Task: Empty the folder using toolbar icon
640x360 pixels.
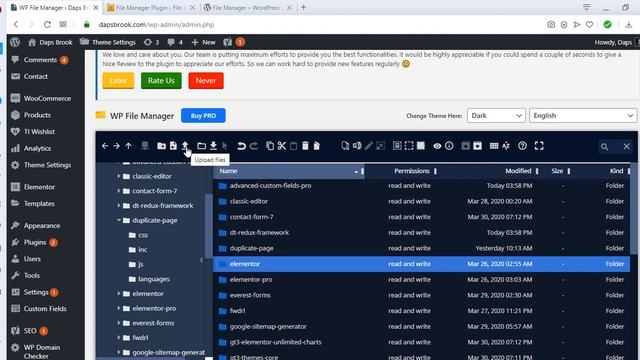Action: coord(317,146)
